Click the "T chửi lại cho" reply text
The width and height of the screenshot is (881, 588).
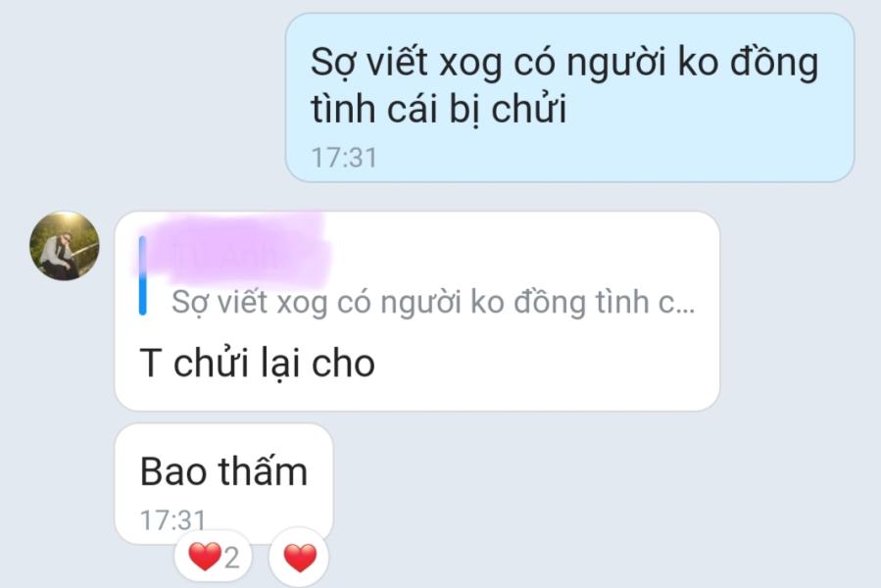click(x=258, y=364)
